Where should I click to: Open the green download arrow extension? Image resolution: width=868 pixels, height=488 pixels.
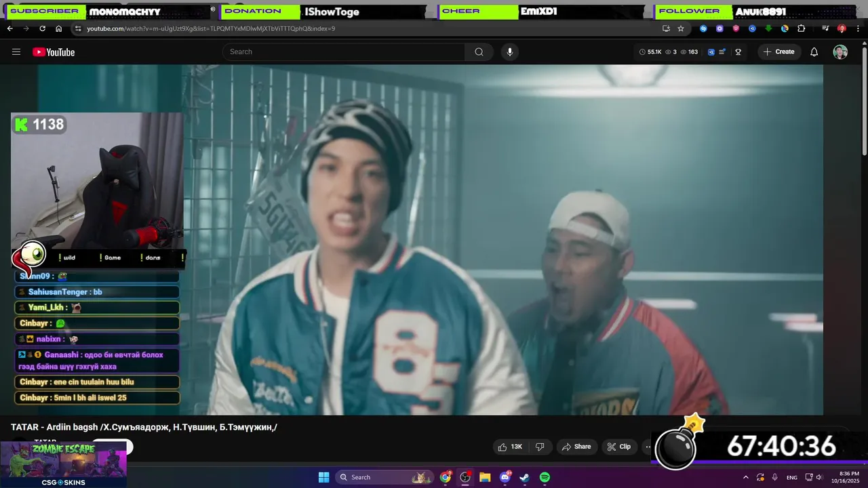pyautogui.click(x=768, y=28)
